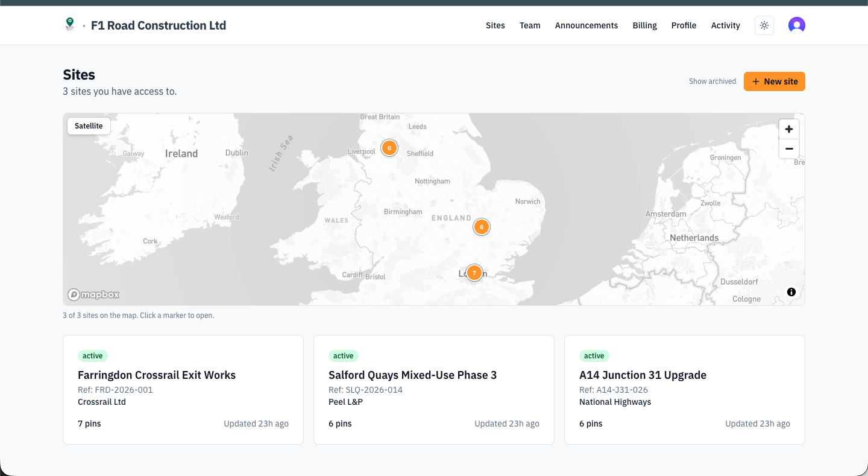Open the cluster marker near Liverpool

389,148
